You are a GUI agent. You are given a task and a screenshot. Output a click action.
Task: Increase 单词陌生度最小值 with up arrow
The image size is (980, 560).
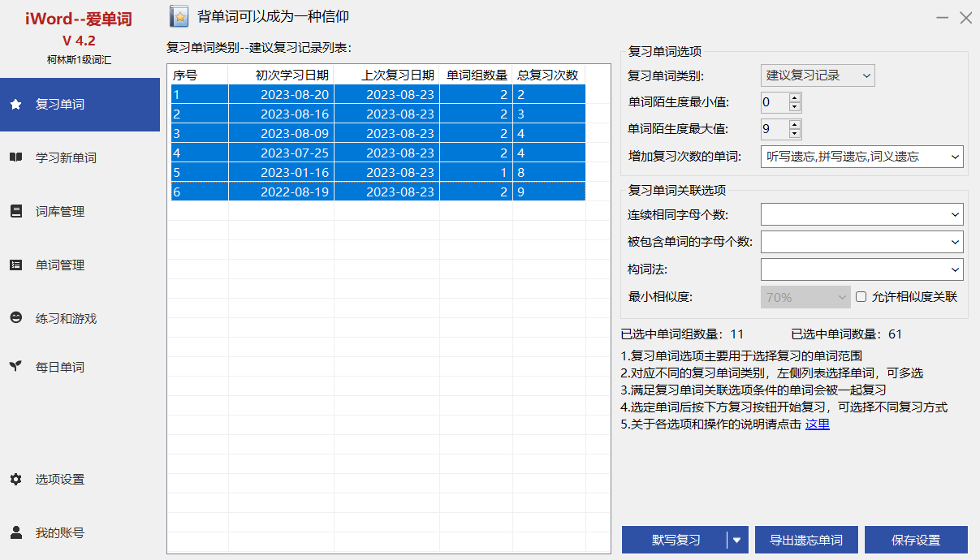point(794,98)
